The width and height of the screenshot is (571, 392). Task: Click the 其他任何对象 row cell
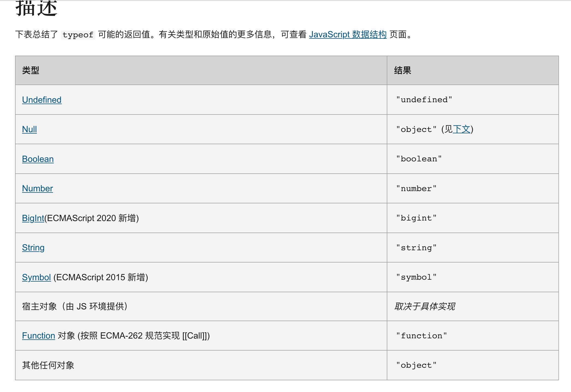[48, 365]
